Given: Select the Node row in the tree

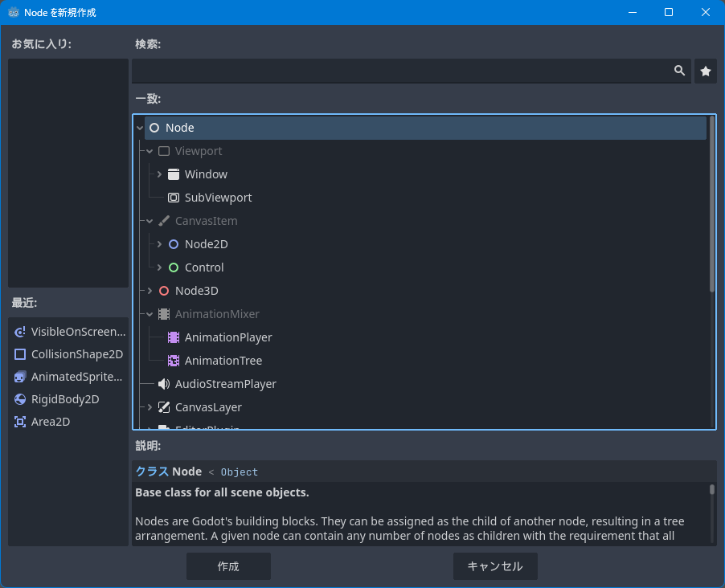Looking at the screenshot, I should pyautogui.click(x=425, y=128).
